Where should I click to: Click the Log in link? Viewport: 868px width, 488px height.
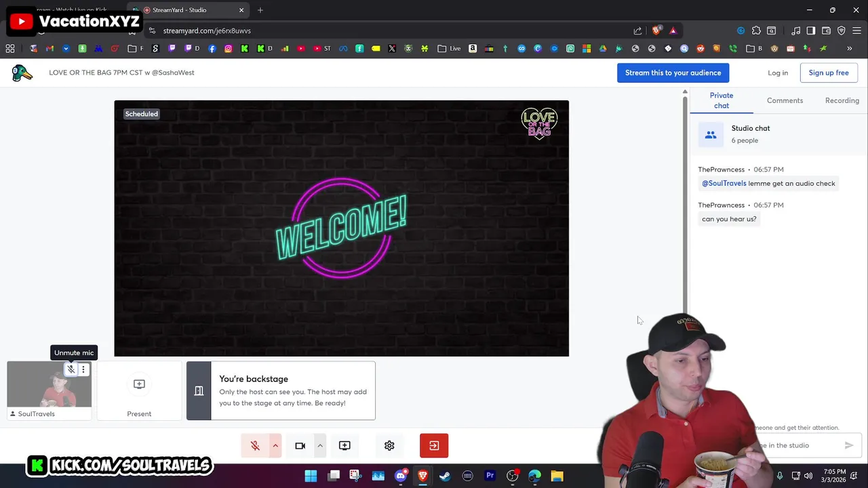tap(778, 73)
